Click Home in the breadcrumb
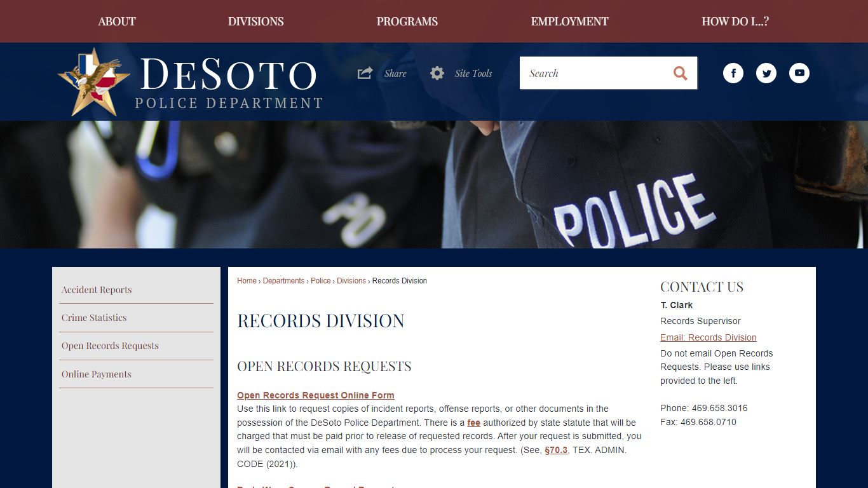 tap(247, 281)
